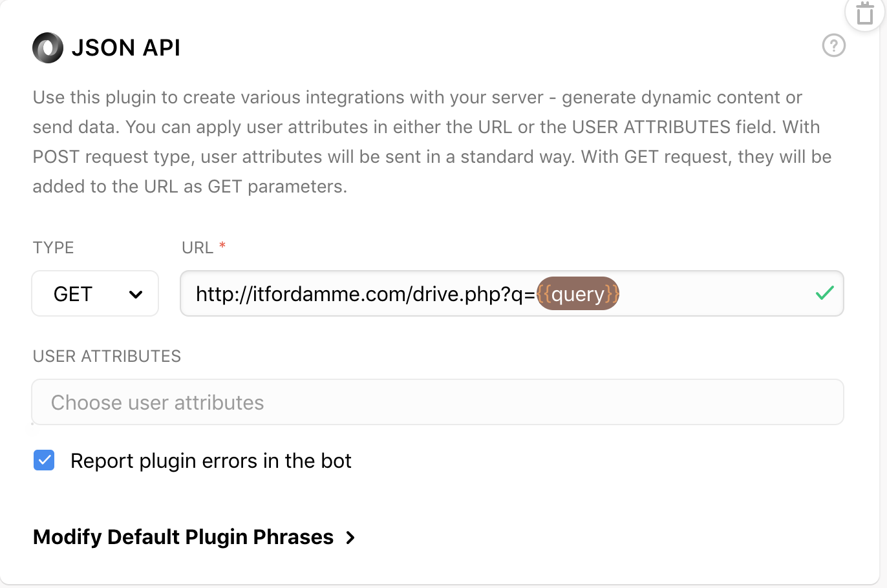Click the trash icon to delete plugin

864,14
